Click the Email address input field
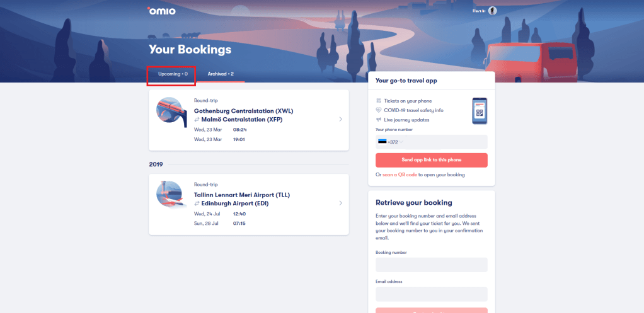 tap(431, 294)
